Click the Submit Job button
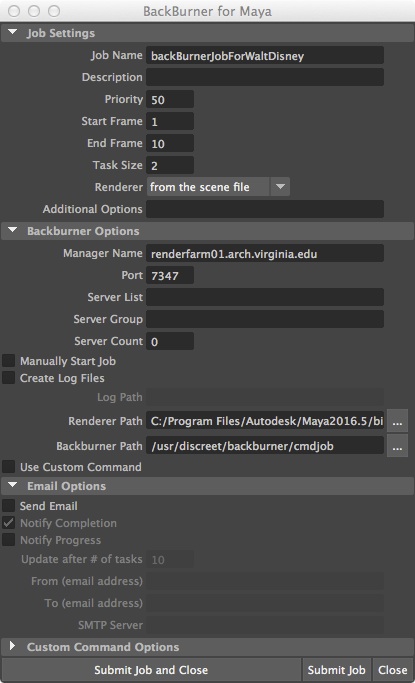Image resolution: width=415 pixels, height=683 pixels. point(336,669)
